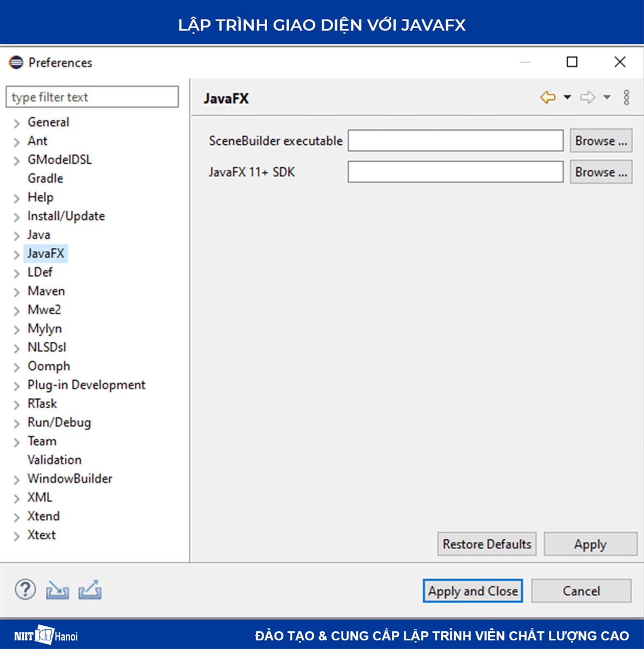Click the export preferences icon
This screenshot has height=649, width=644.
tap(90, 590)
